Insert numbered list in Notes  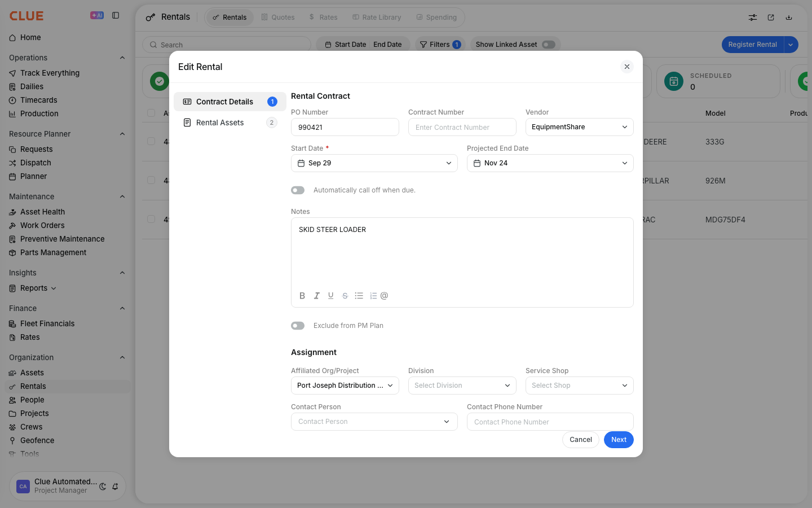tap(373, 296)
